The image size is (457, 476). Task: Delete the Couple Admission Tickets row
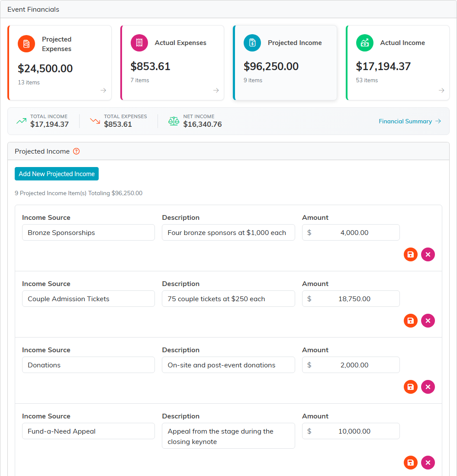(x=428, y=321)
